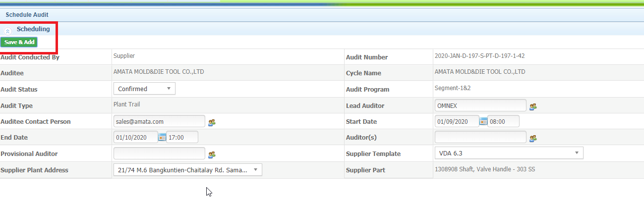Click the Auditee Contact Person email field

(x=159, y=121)
